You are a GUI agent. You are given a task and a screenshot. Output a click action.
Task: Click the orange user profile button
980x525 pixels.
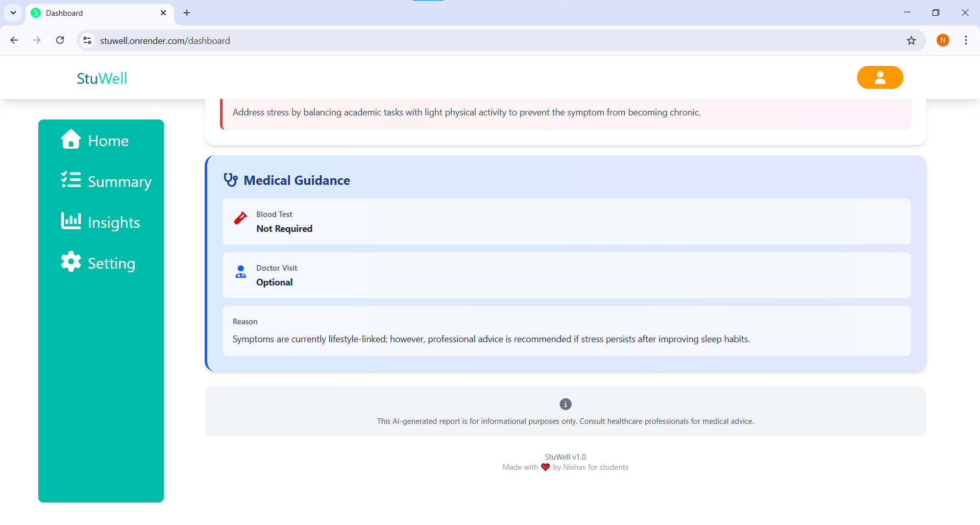tap(880, 78)
